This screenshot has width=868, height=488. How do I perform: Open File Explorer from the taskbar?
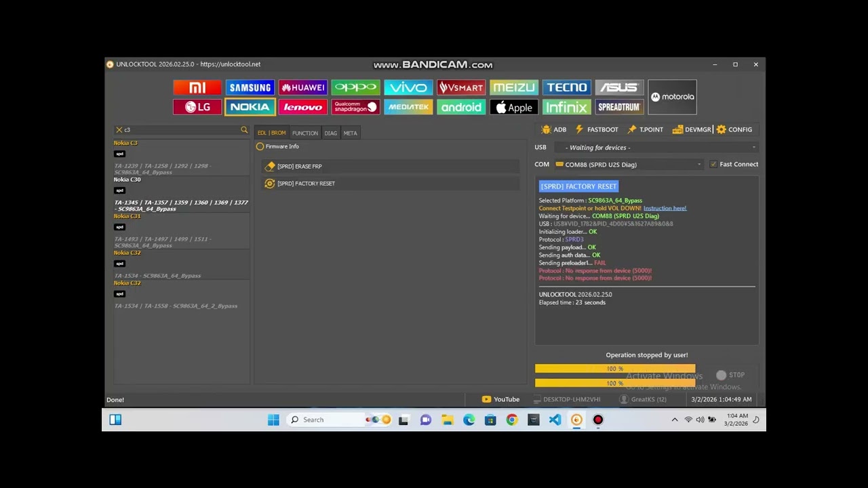coord(448,420)
